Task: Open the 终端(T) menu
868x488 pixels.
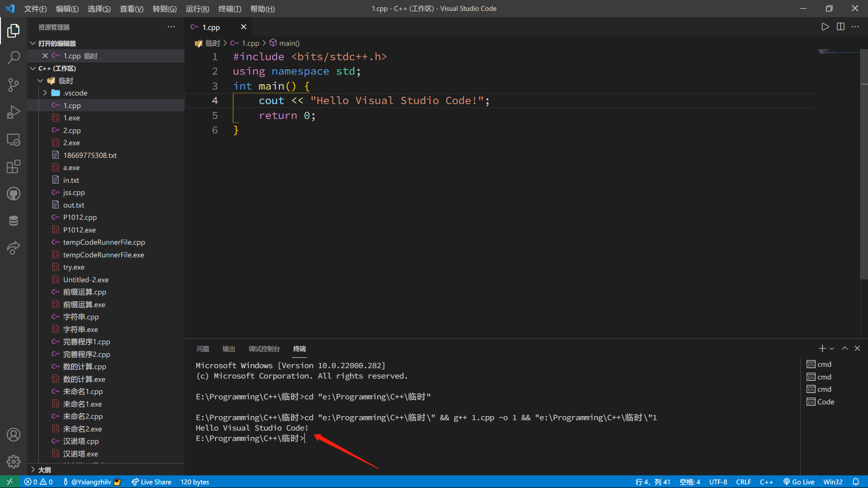Action: 229,9
